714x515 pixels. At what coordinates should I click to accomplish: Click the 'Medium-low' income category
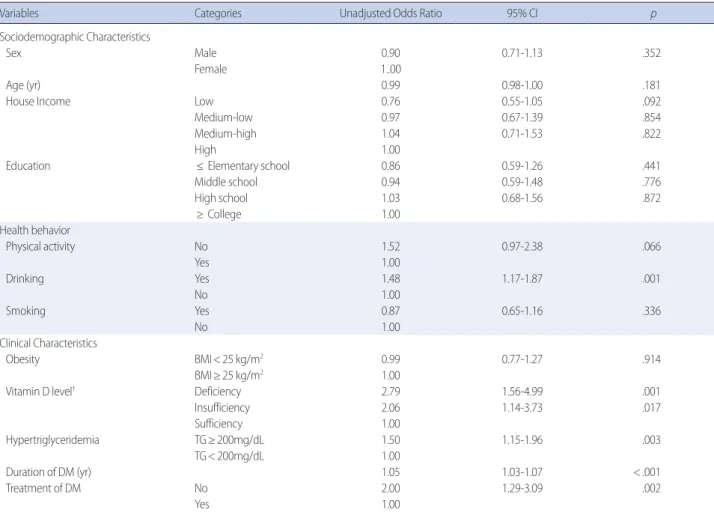(224, 117)
